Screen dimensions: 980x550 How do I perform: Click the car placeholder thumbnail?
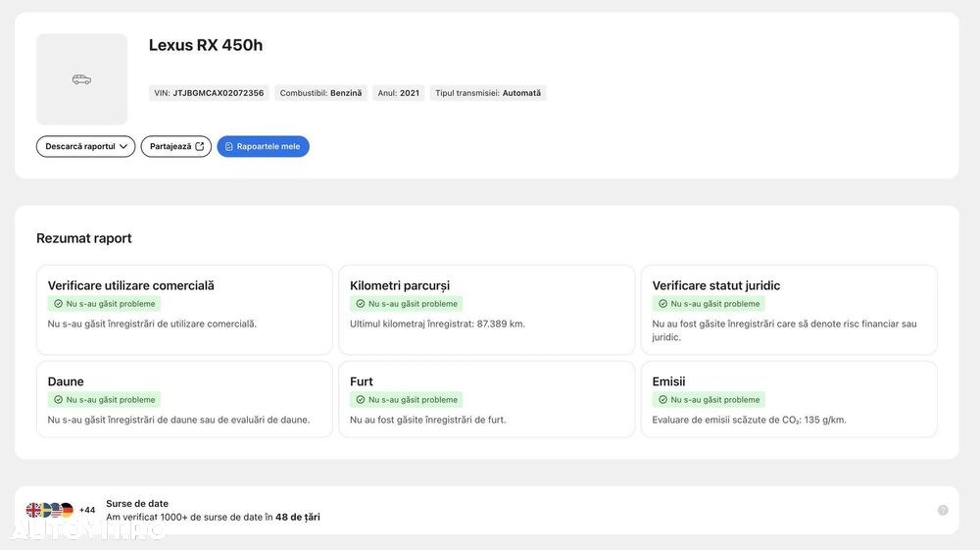(82, 79)
